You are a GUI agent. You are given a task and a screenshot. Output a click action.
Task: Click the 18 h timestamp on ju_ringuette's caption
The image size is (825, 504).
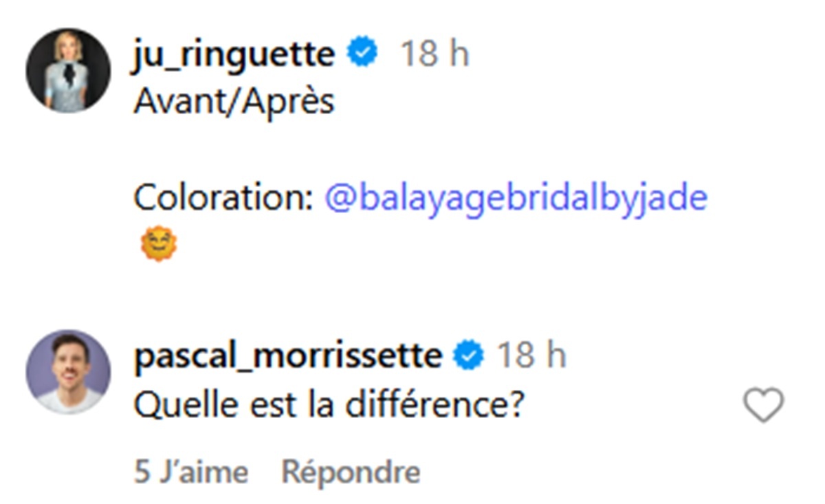(x=434, y=54)
